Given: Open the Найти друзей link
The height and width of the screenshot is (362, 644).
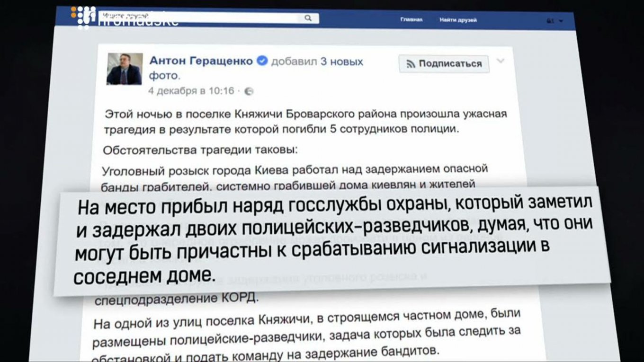Looking at the screenshot, I should (458, 20).
